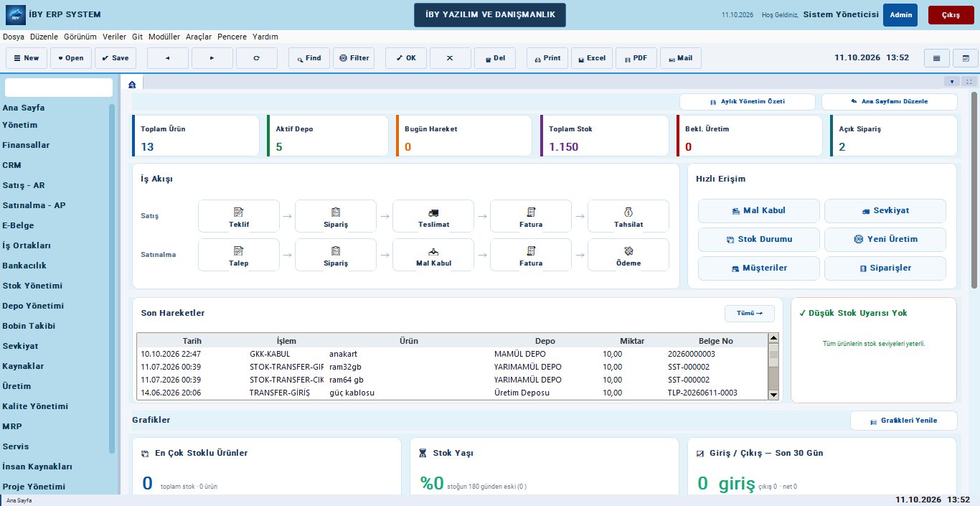The width and height of the screenshot is (980, 506).
Task: Select the home icon tab
Action: pyautogui.click(x=132, y=84)
